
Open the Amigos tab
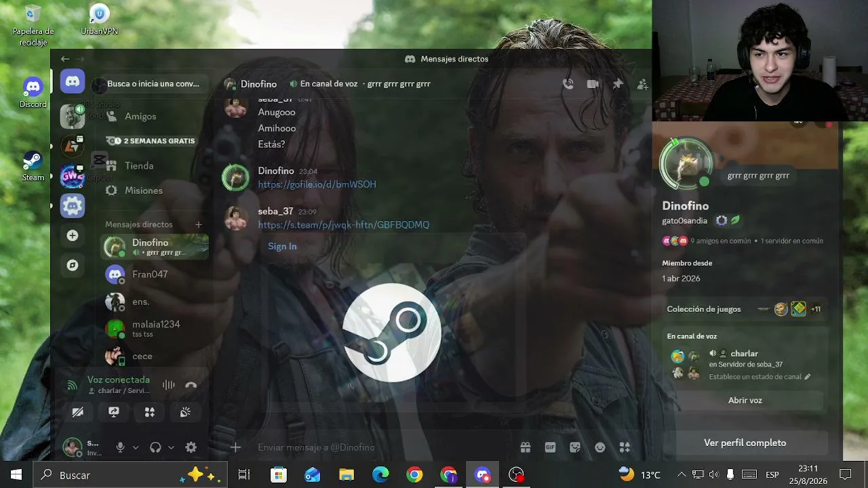(155, 117)
